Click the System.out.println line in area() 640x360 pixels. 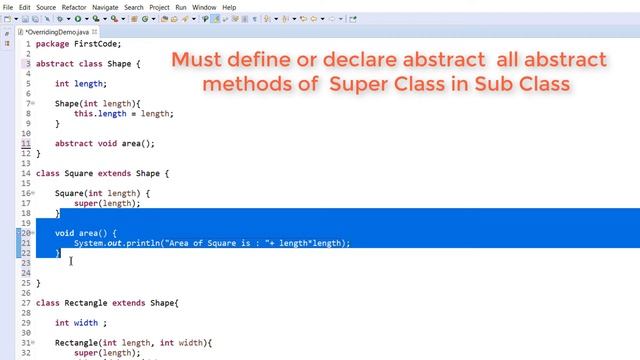[212, 243]
